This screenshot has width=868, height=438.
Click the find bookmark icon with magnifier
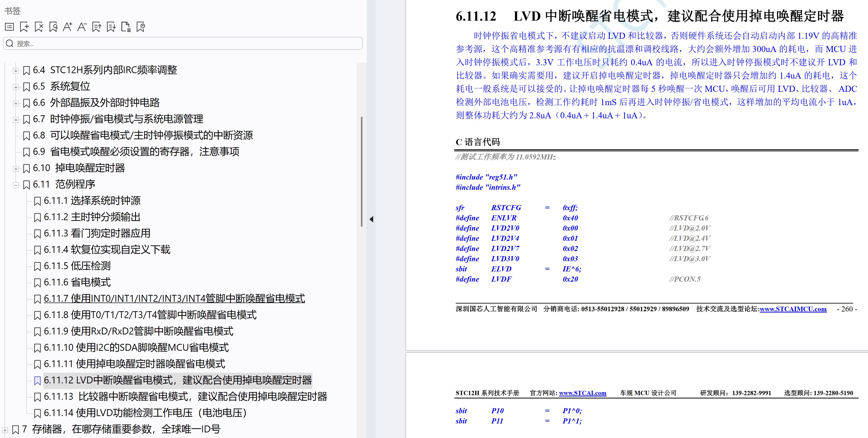pos(53,27)
